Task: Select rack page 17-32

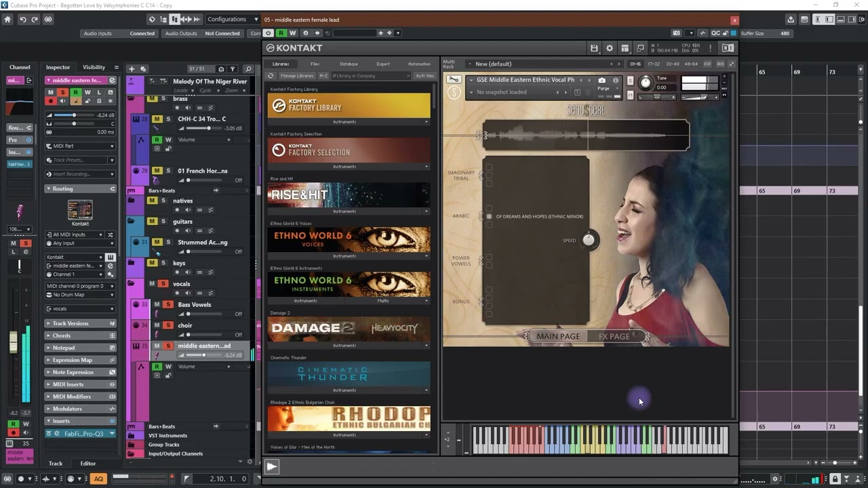Action: pos(654,64)
